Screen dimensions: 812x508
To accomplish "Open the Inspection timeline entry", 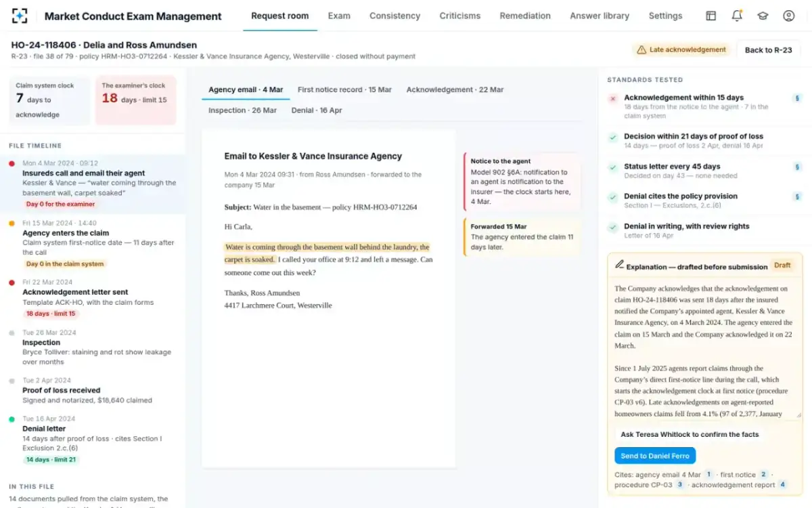I will (x=93, y=347).
